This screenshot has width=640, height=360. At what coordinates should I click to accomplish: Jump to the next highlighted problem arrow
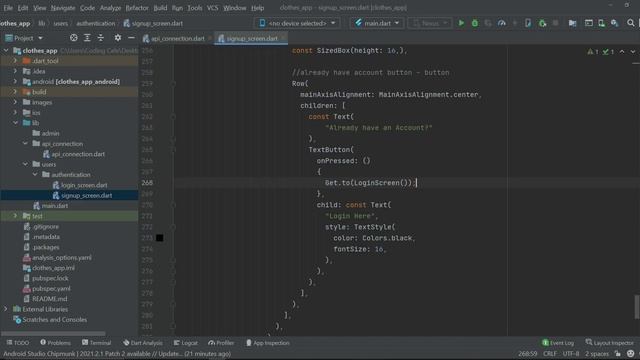pos(633,52)
